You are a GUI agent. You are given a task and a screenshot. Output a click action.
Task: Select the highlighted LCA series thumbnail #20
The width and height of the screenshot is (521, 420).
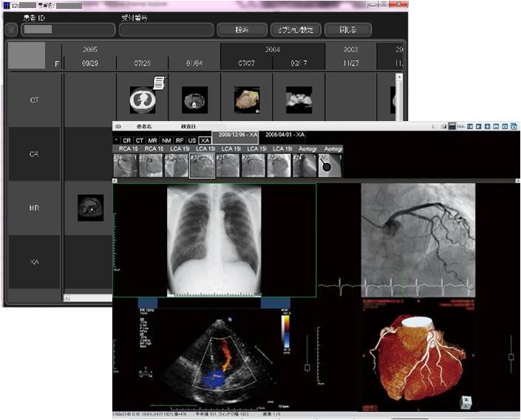pyautogui.click(x=202, y=166)
